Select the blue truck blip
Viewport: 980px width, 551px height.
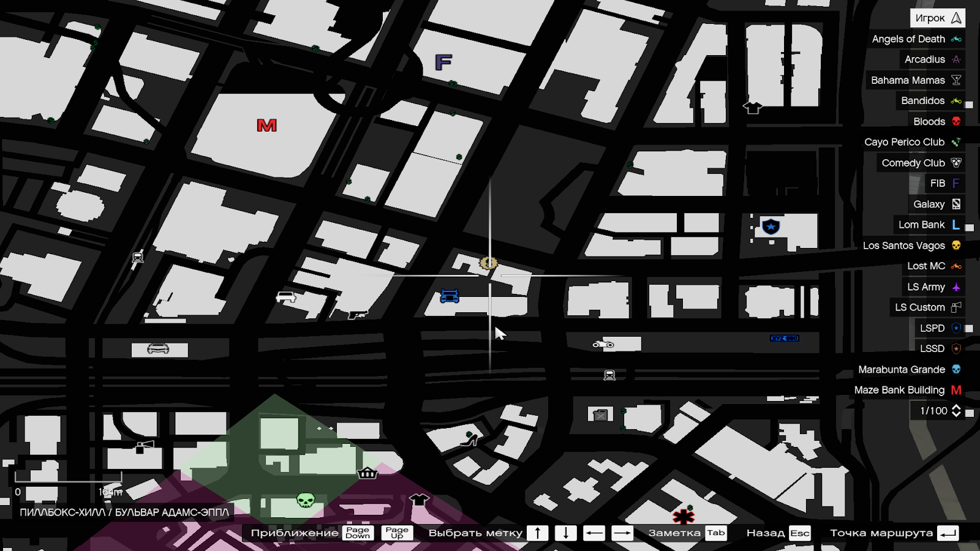(x=450, y=296)
